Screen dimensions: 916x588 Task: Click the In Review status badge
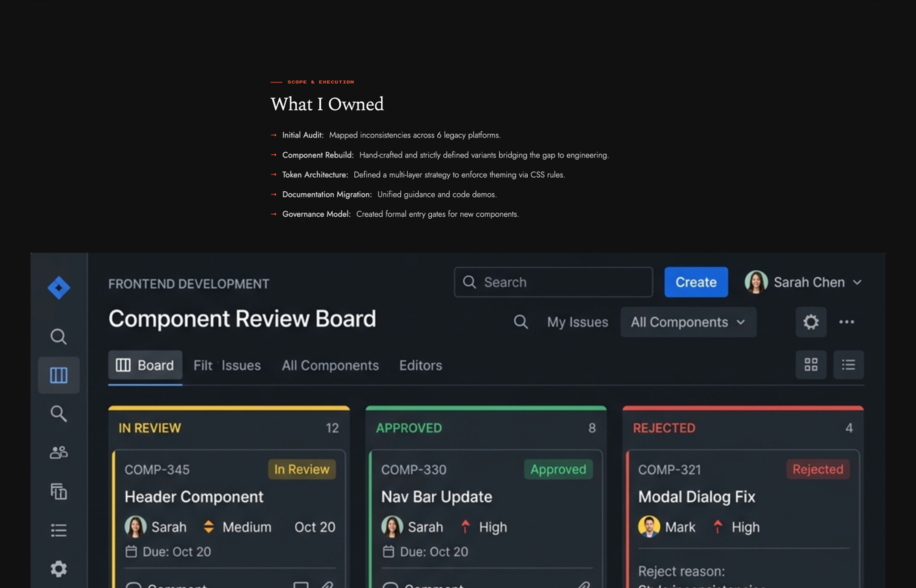pyautogui.click(x=302, y=469)
